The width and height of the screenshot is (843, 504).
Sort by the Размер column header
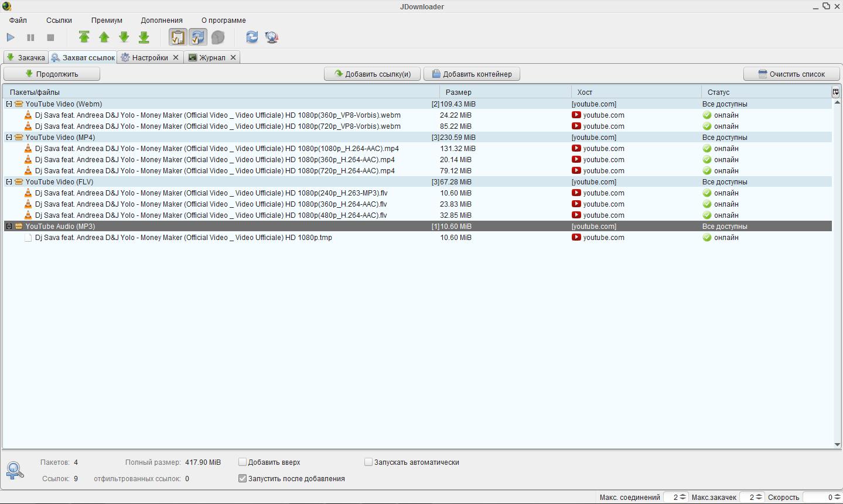click(x=506, y=92)
